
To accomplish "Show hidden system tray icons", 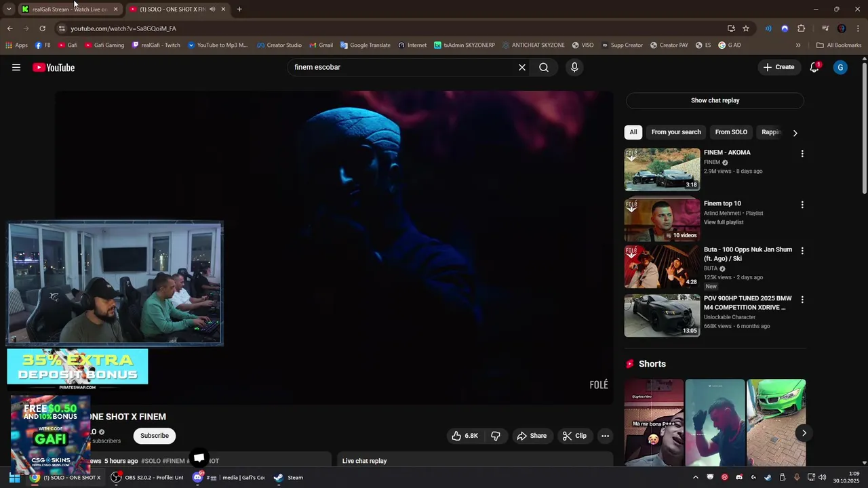I will pyautogui.click(x=695, y=477).
